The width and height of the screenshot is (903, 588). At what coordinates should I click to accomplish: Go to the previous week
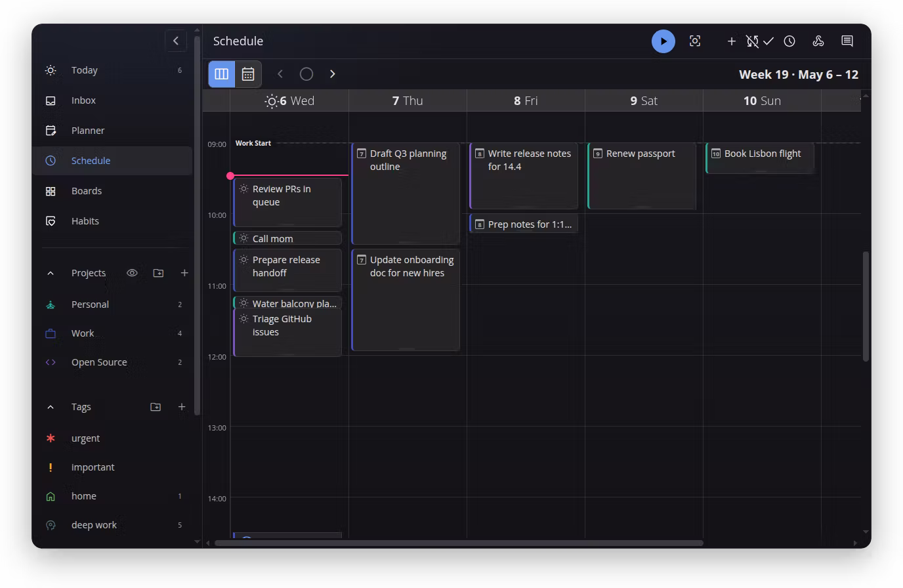point(280,74)
